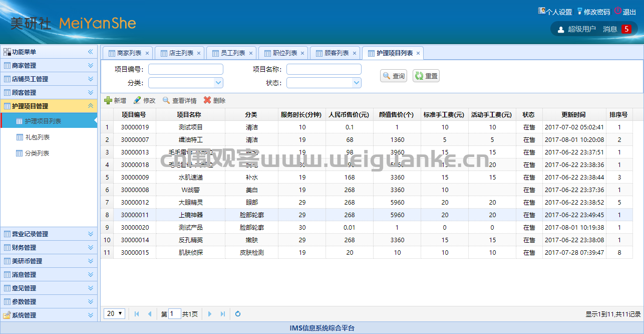Click the page number input box

175,314
